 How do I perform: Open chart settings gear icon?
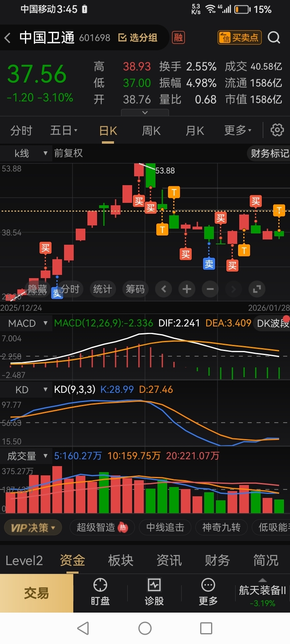(x=277, y=130)
